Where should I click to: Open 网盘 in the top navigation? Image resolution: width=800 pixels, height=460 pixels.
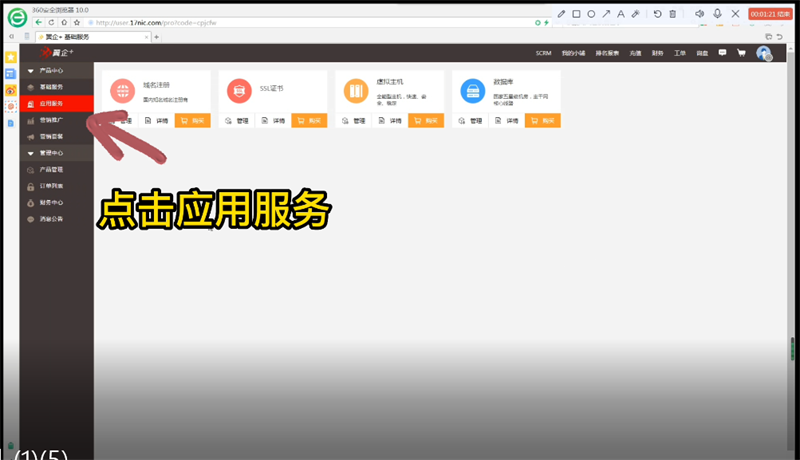click(703, 53)
